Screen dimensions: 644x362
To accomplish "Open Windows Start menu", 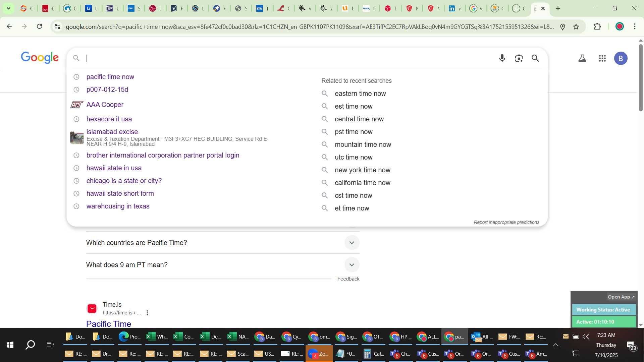I will coord(10,345).
